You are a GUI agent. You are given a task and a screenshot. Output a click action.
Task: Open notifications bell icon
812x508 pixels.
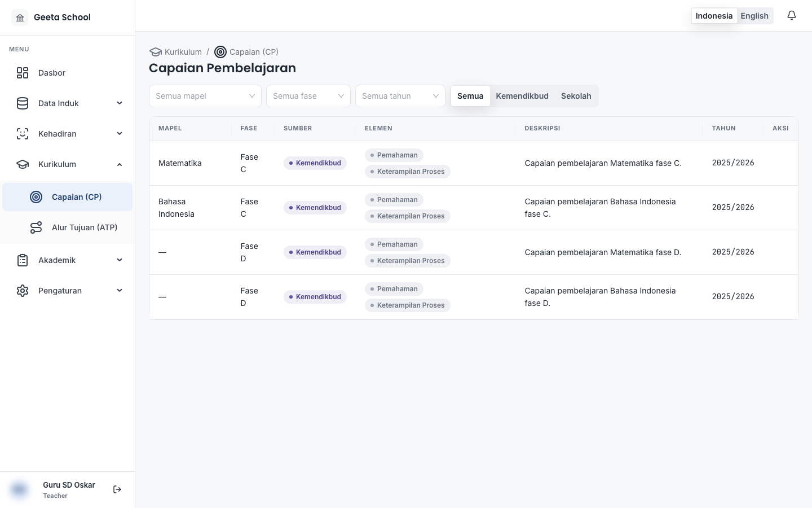click(792, 15)
